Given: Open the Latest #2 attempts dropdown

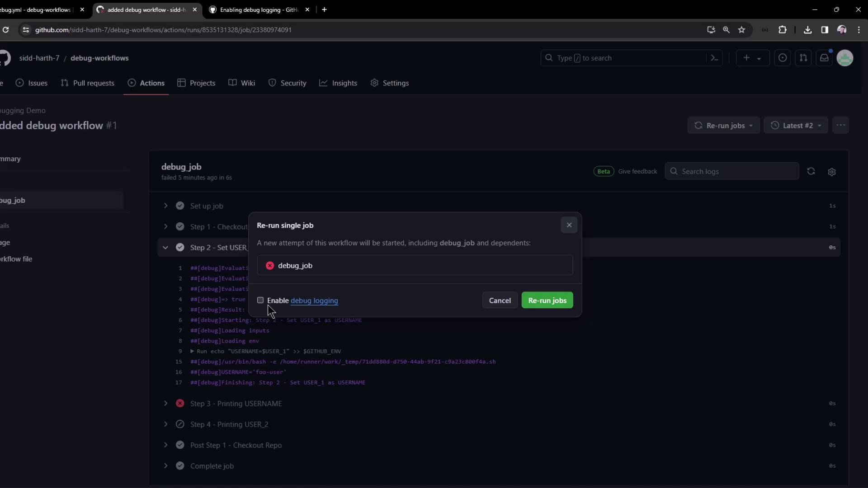Looking at the screenshot, I should pos(796,126).
